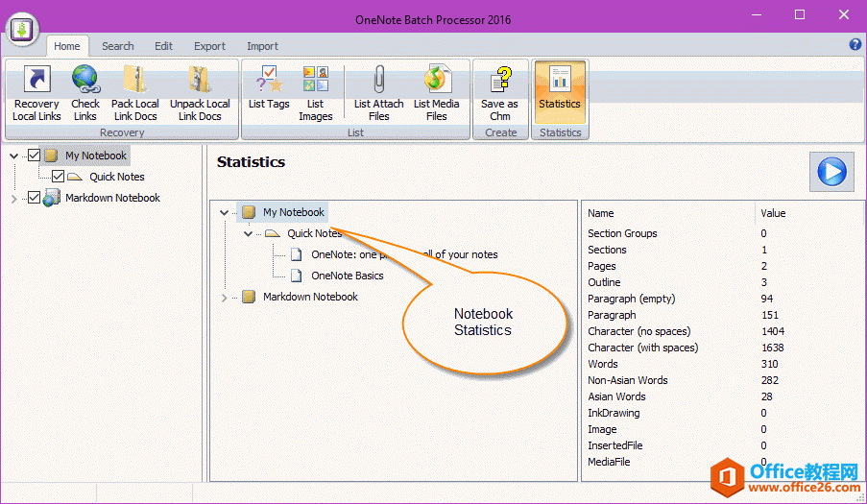Select the MediaFile row
This screenshot has width=867, height=504.
coord(723,462)
